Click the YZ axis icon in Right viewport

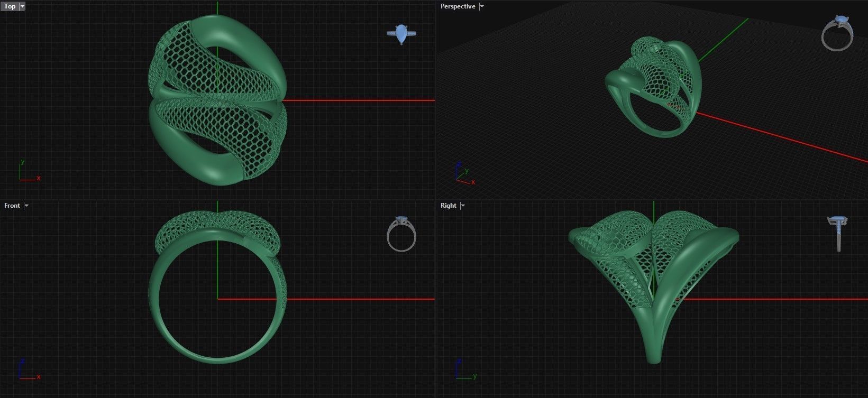click(x=466, y=369)
